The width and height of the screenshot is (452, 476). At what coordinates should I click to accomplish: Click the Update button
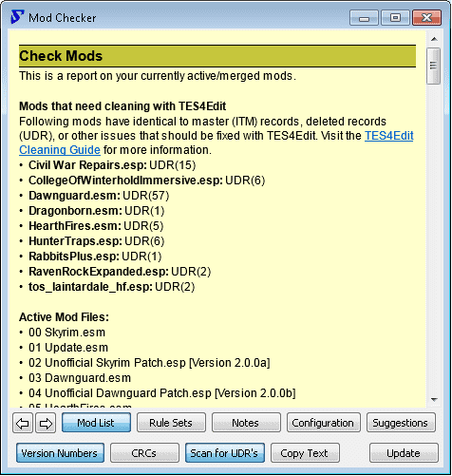point(404,453)
